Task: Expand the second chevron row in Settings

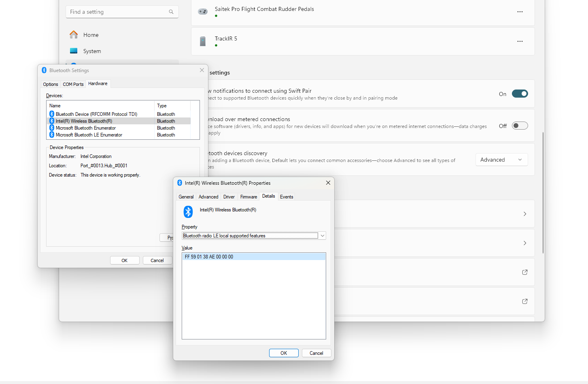Action: tap(525, 243)
